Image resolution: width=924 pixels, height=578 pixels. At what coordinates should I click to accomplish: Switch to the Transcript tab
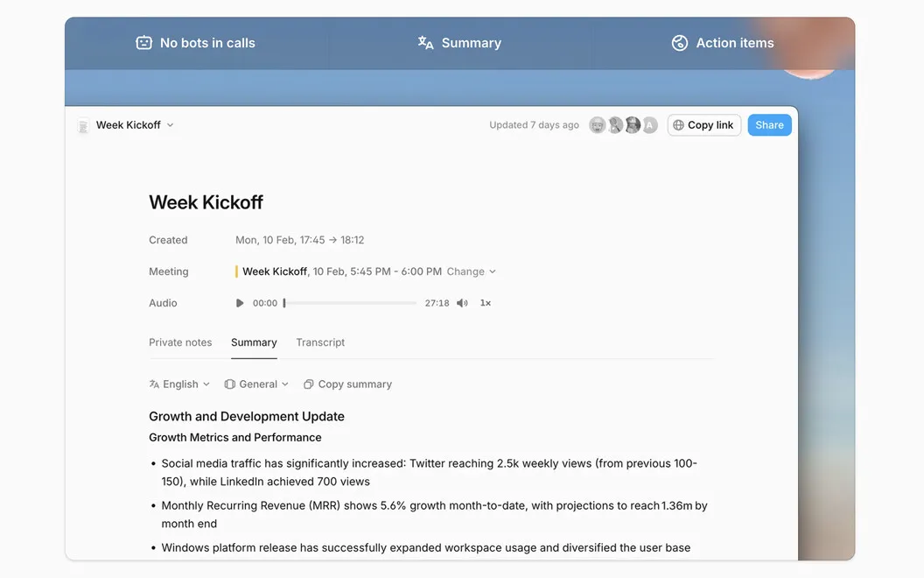click(x=320, y=342)
